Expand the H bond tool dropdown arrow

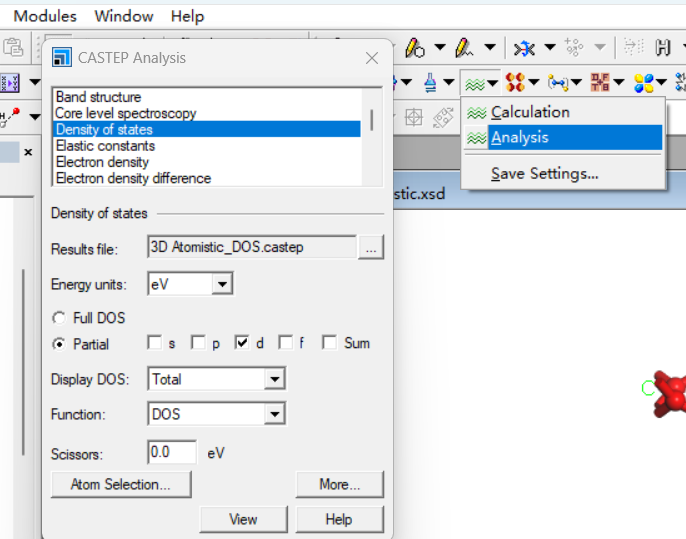click(x=35, y=117)
